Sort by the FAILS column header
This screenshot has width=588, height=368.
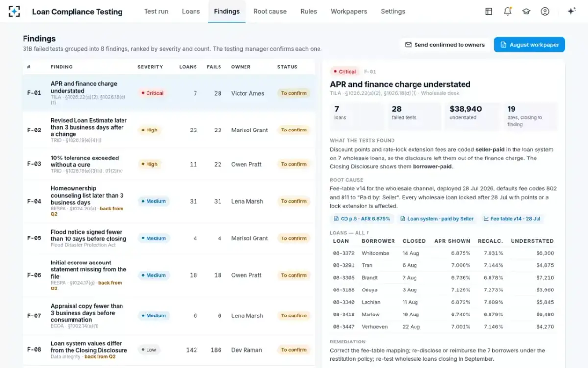pyautogui.click(x=214, y=67)
